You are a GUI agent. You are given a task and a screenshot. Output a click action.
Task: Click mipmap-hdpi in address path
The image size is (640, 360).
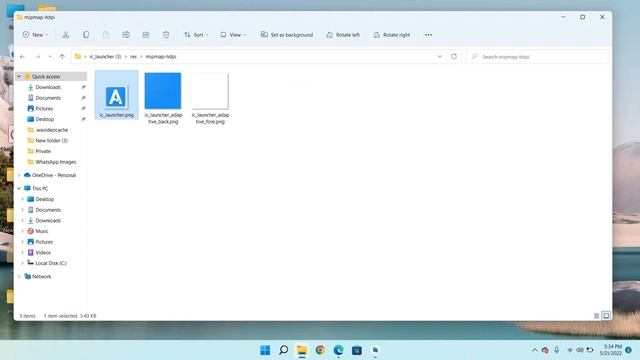[x=161, y=57]
